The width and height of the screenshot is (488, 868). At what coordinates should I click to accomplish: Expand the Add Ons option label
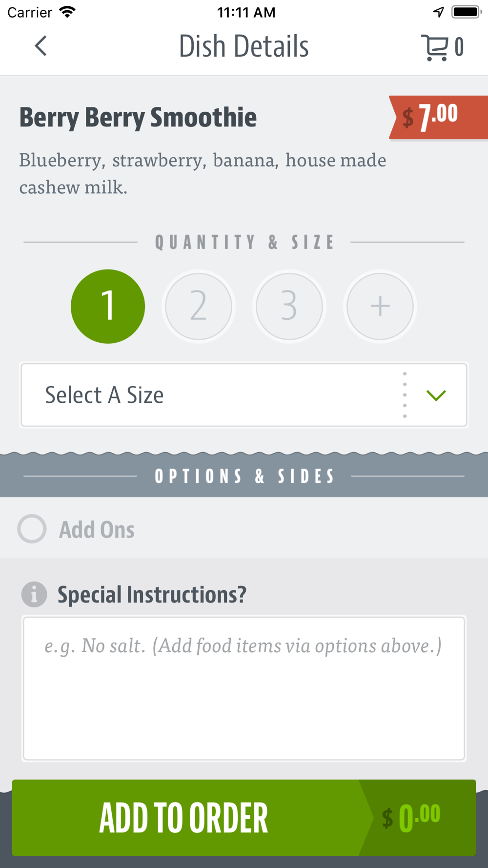(97, 530)
